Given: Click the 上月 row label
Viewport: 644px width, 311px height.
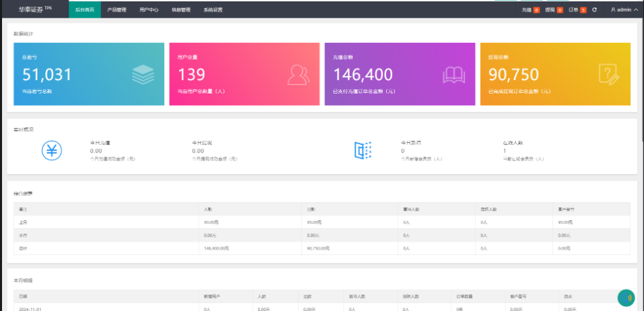Looking at the screenshot, I should 23,222.
